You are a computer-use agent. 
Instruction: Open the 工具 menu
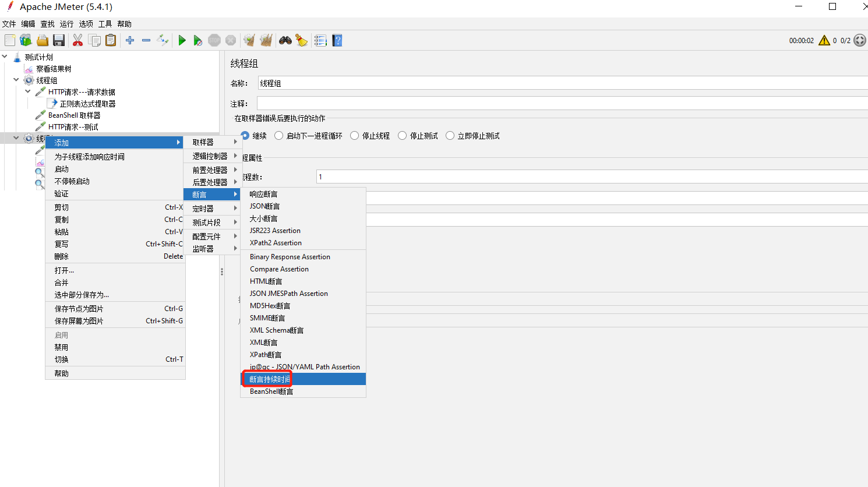105,24
